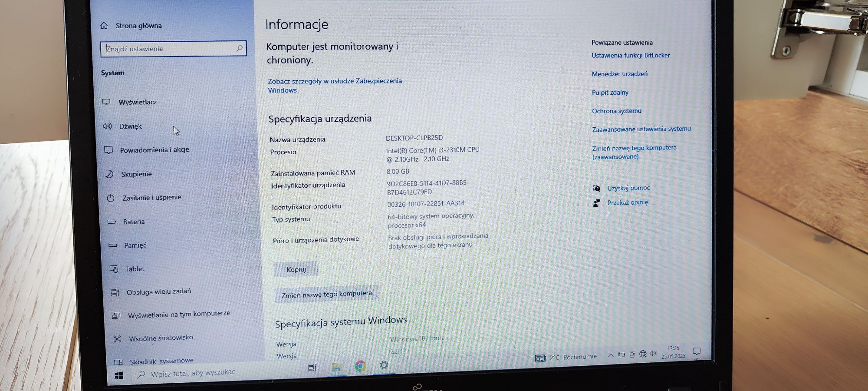
Task: Open Zaawansowane ustawienia systemu link
Action: [x=641, y=129]
